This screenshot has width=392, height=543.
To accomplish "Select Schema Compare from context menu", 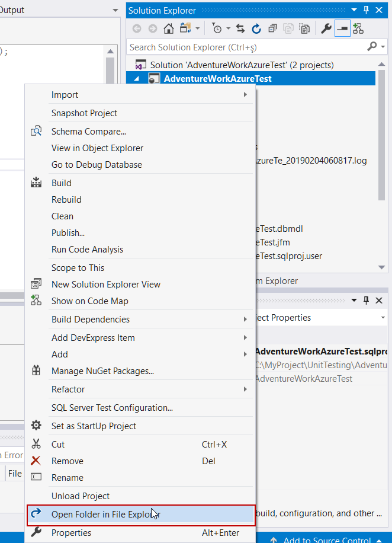I will [89, 132].
